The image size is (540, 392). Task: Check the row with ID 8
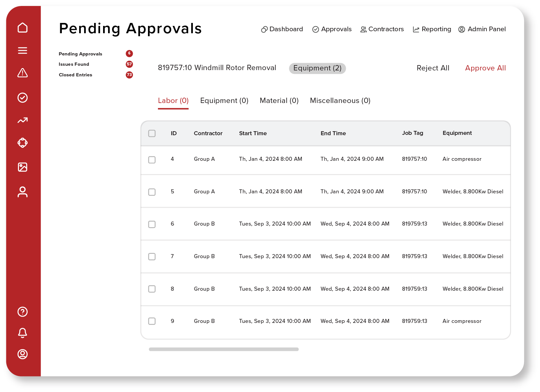[152, 289]
